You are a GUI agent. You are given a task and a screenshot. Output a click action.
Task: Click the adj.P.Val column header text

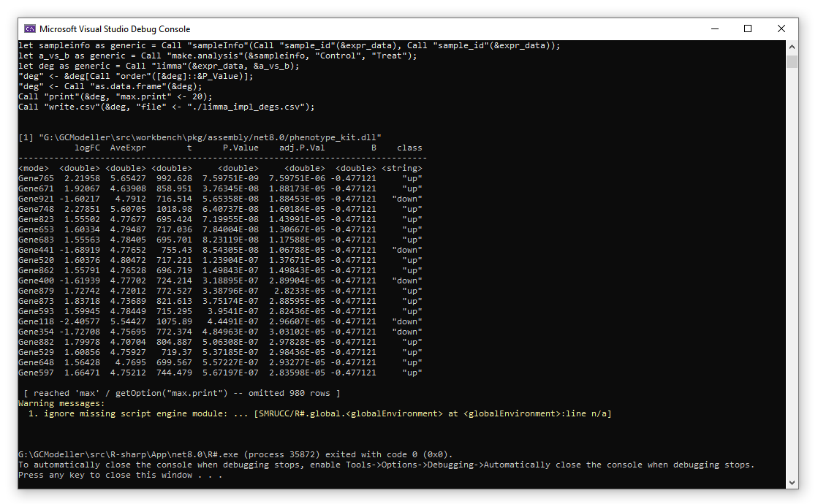(x=302, y=148)
